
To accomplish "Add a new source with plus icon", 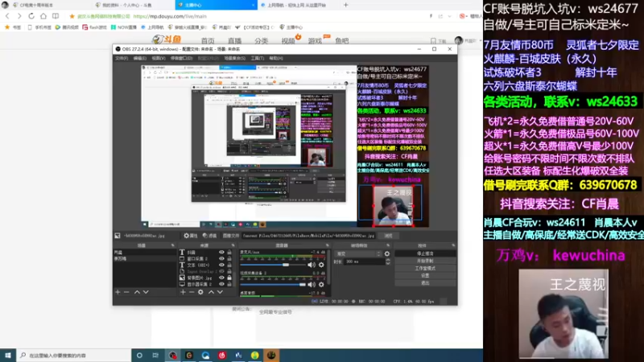I will (x=183, y=292).
